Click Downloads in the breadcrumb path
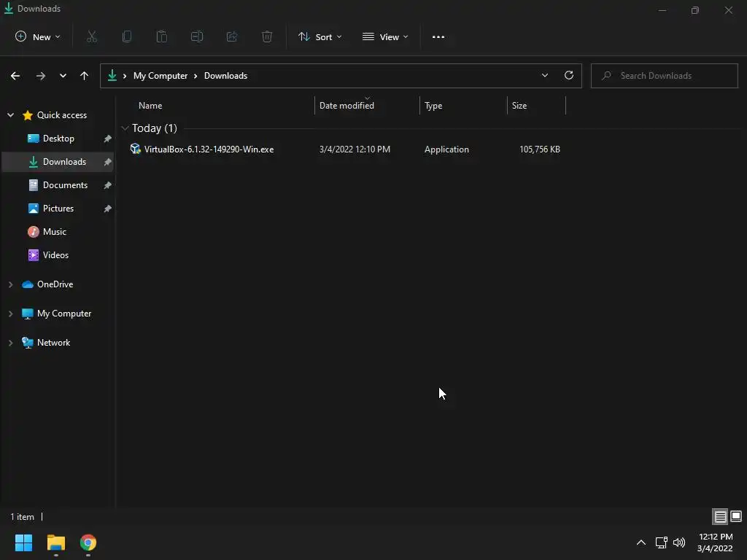747x560 pixels. pos(226,76)
